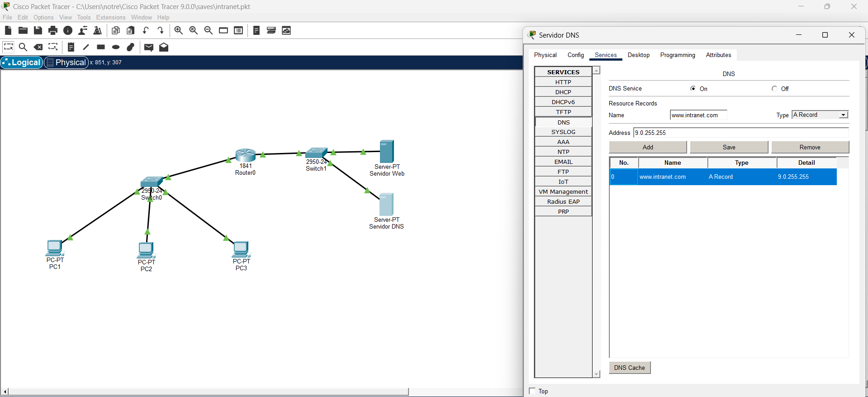
Task: Enable the Top checkbox in Servidor DNS
Action: [532, 391]
